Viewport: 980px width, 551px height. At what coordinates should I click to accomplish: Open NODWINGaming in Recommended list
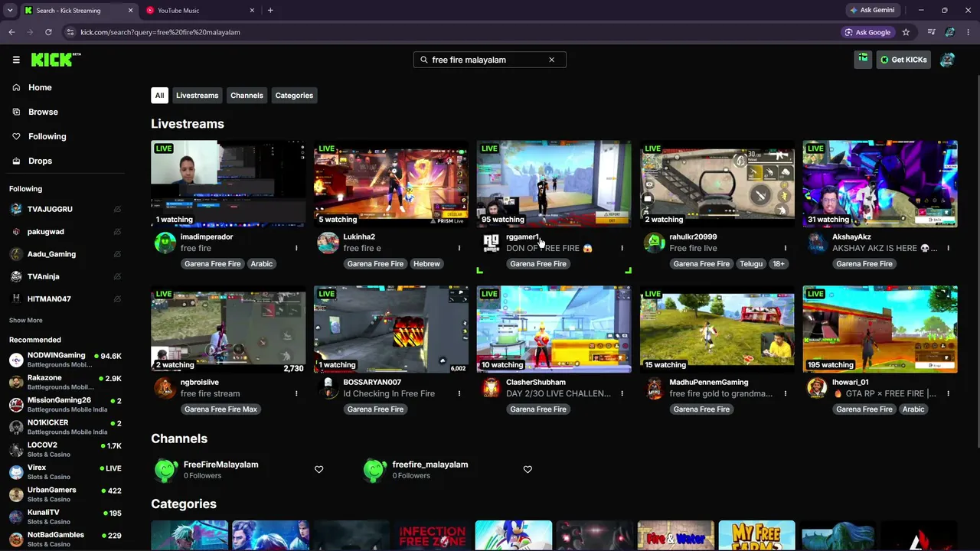(x=65, y=360)
